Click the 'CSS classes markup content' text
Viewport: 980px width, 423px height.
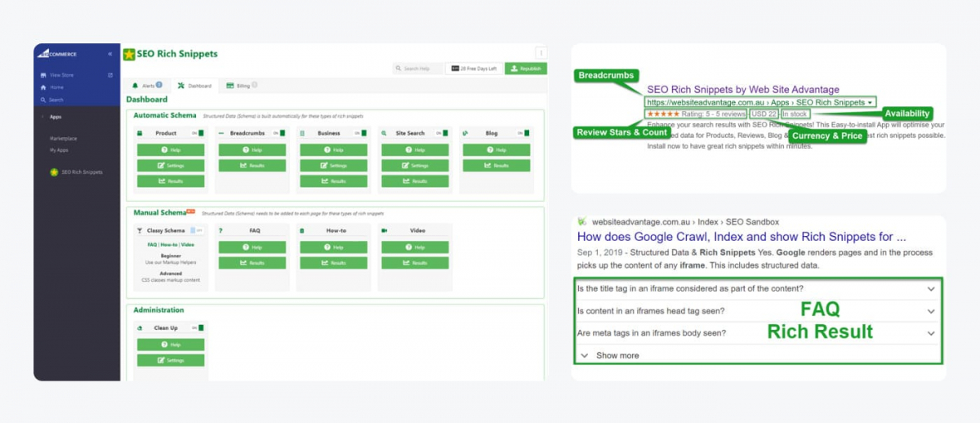[x=171, y=280]
